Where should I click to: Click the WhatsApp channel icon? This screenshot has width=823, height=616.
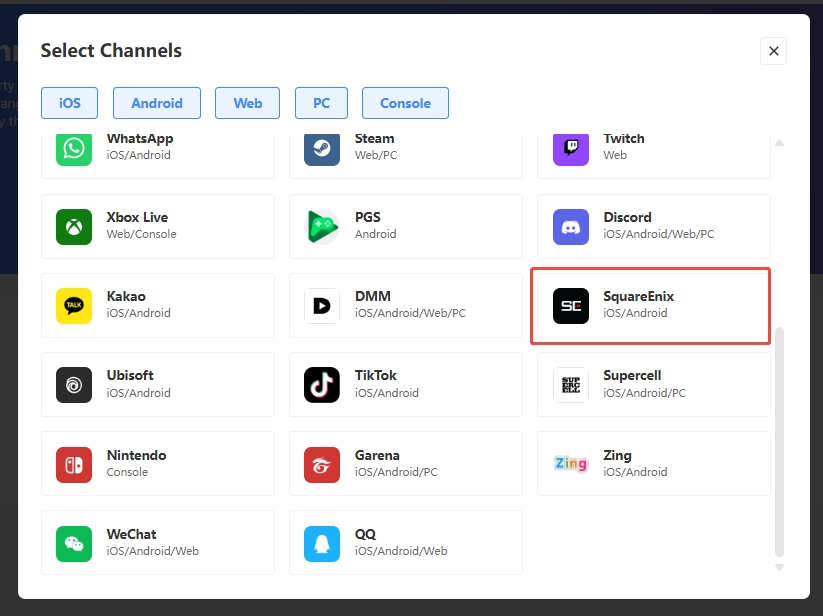tap(74, 148)
